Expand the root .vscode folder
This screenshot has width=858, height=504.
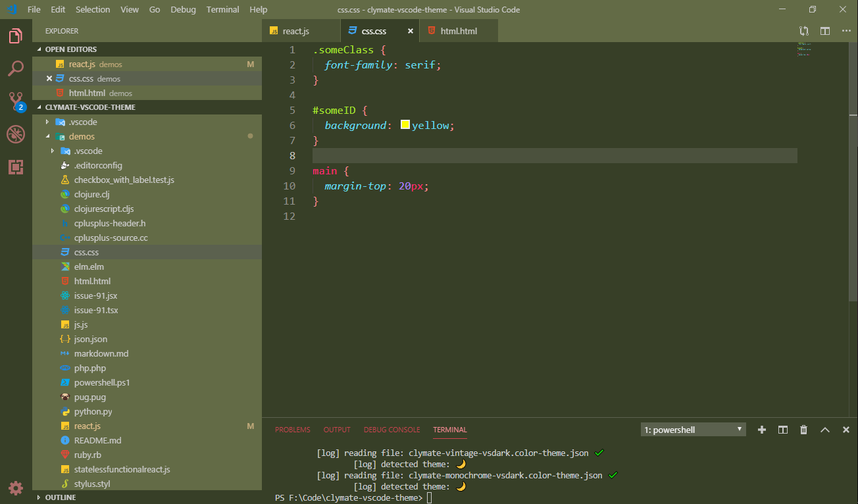(x=47, y=122)
